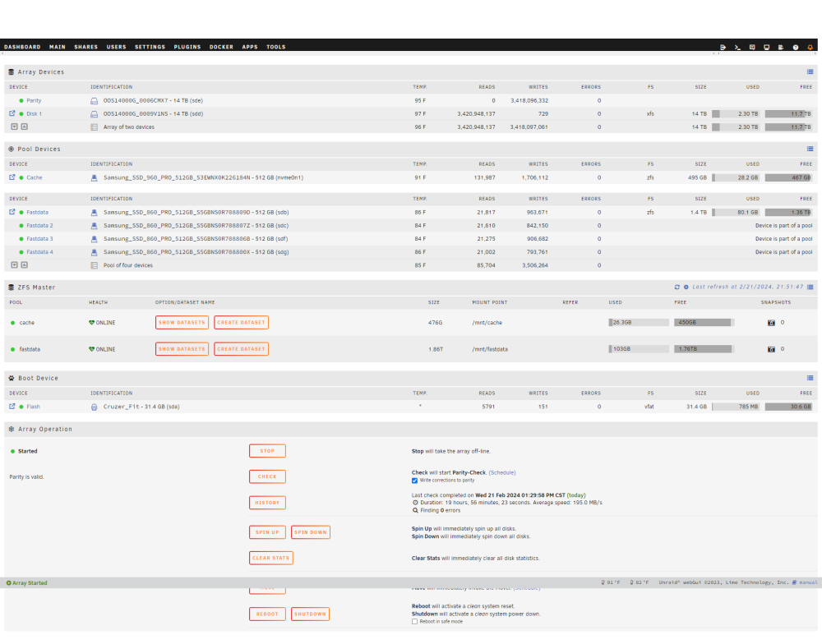Image resolution: width=822 pixels, height=644 pixels.
Task: Stop the array with the Stop button
Action: point(267,451)
